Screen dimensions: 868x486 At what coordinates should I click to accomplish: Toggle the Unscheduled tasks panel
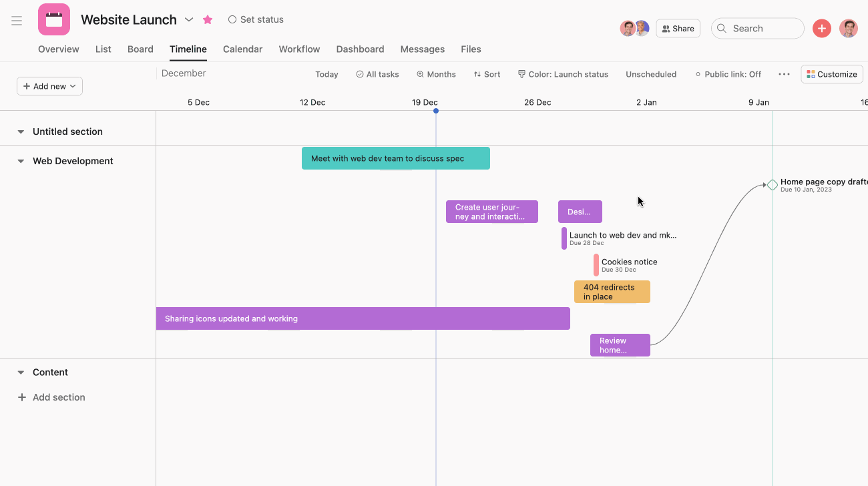point(651,74)
